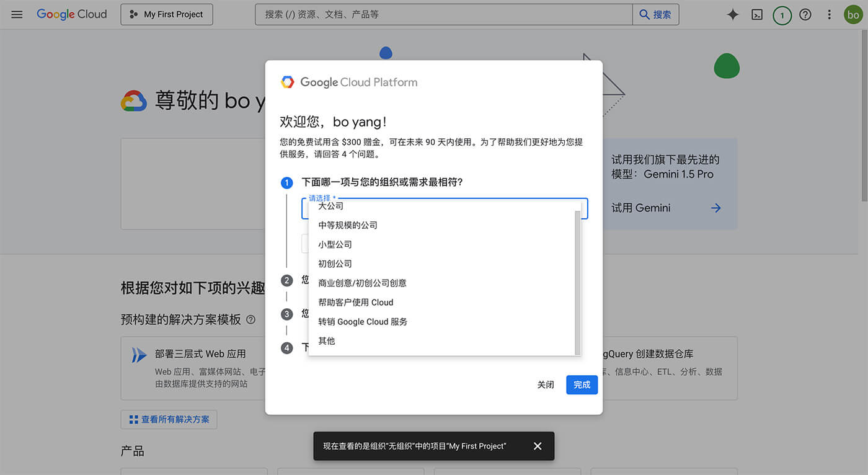Viewport: 868px width, 475px height.
Task: Click the 关闭 button in dialog
Action: [x=546, y=384]
